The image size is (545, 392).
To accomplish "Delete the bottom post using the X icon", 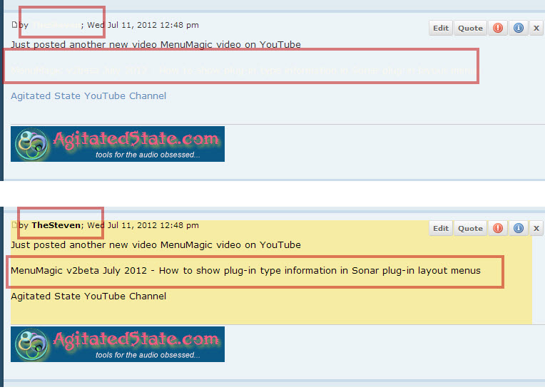I will pyautogui.click(x=536, y=229).
